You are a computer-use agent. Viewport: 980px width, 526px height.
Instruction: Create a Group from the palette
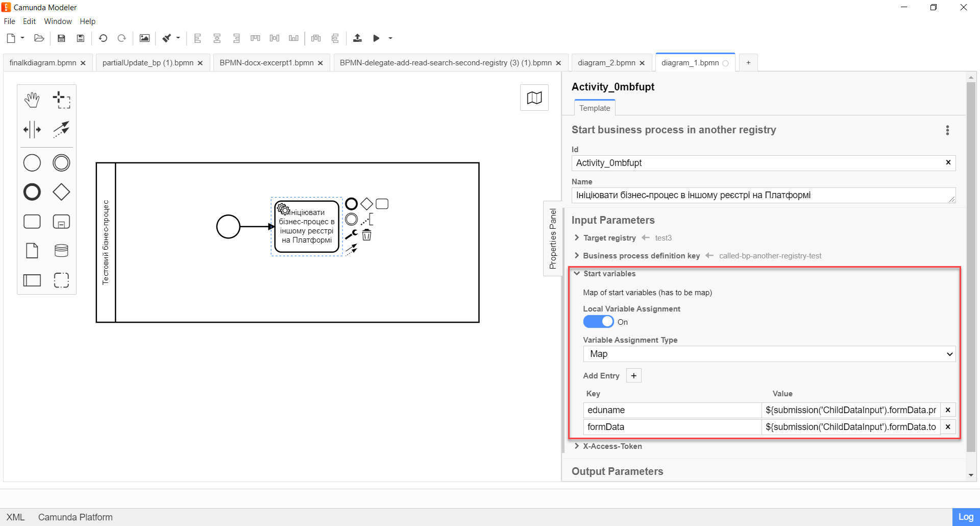click(61, 280)
